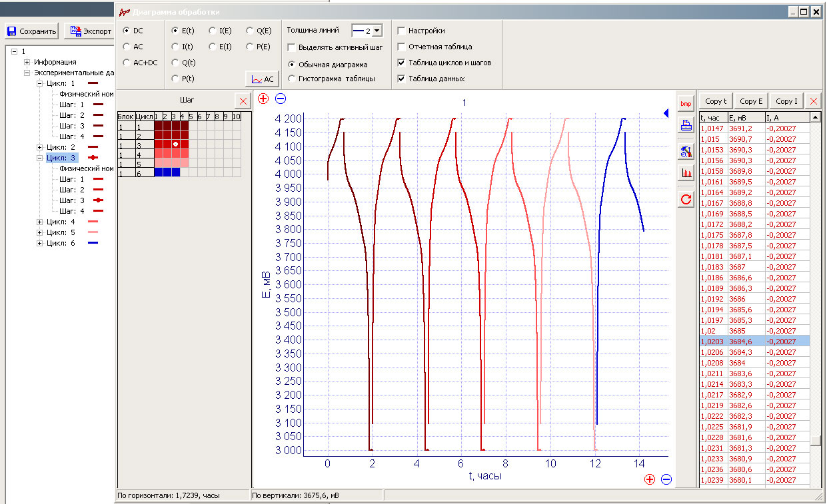This screenshot has width=827, height=504.
Task: Refresh the chart with the red circular arrow
Action: pos(686,199)
